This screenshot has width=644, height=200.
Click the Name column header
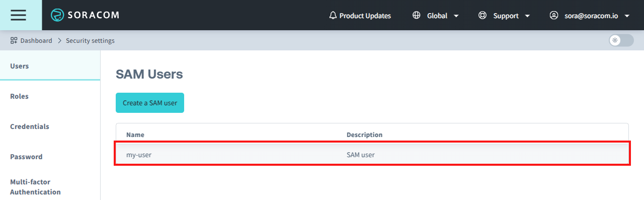[x=135, y=135]
